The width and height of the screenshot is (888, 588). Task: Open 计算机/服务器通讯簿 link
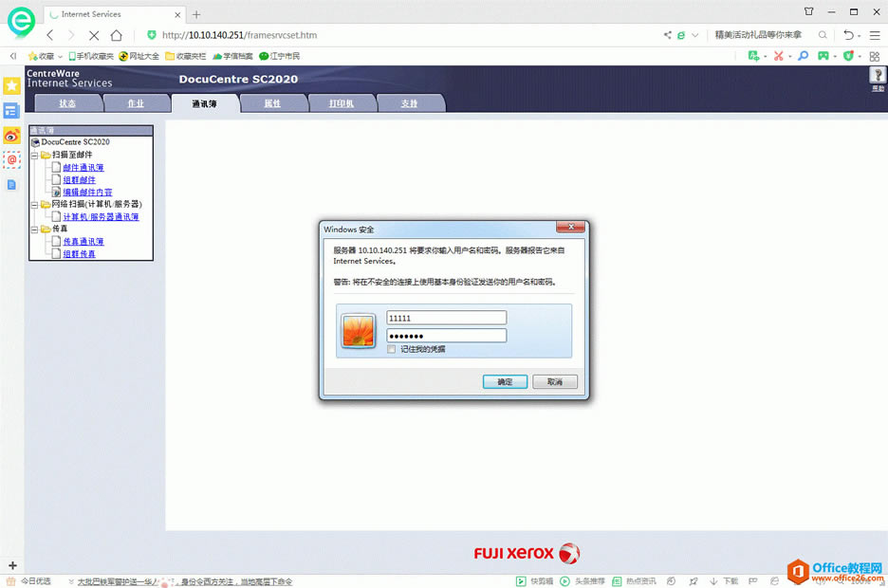point(101,217)
